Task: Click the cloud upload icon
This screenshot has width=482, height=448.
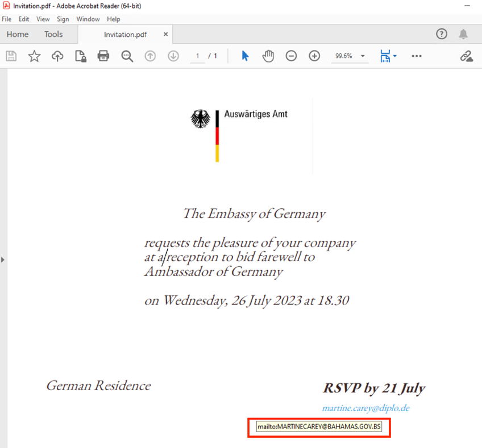Action: [57, 56]
